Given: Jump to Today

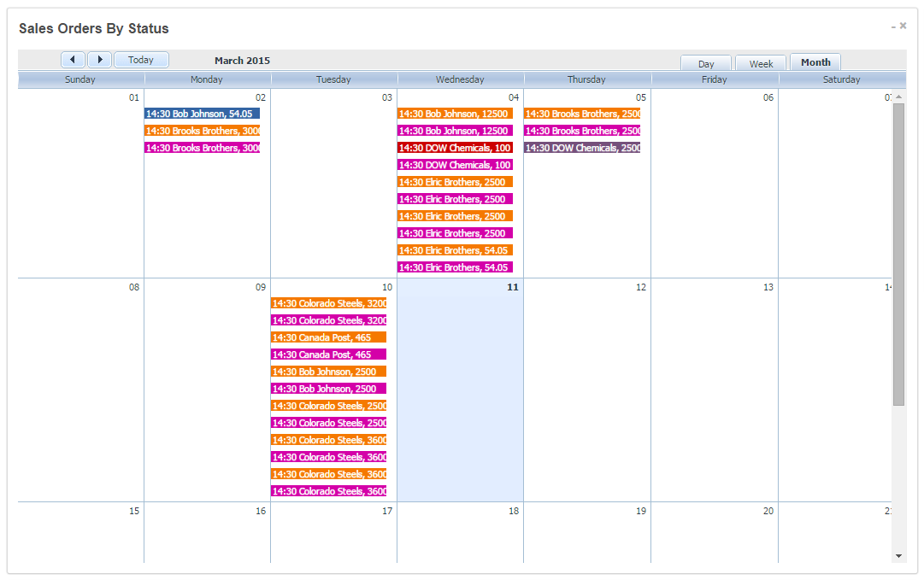Looking at the screenshot, I should click(141, 60).
